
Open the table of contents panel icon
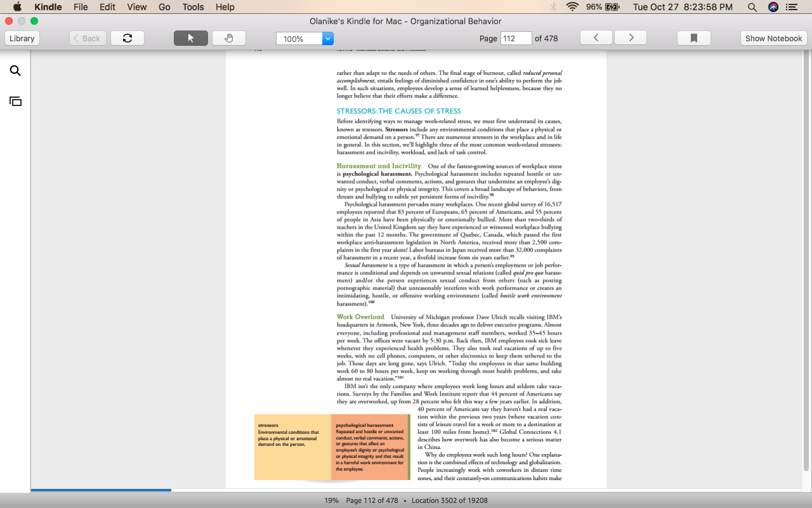pos(15,101)
